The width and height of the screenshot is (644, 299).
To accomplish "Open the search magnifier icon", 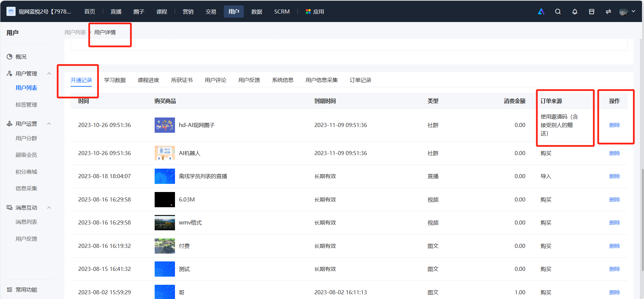I will (558, 12).
